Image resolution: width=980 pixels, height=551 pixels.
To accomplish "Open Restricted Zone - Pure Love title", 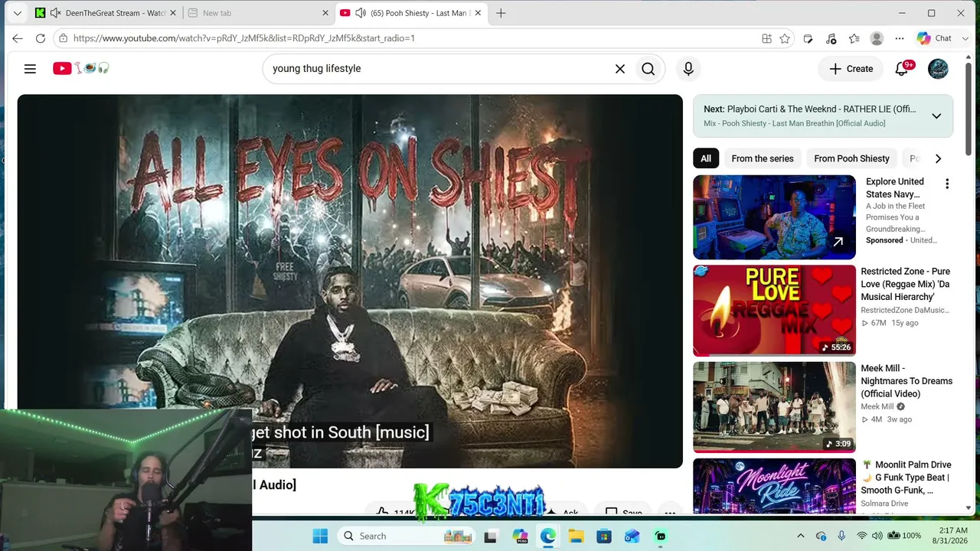I will pyautogui.click(x=906, y=284).
